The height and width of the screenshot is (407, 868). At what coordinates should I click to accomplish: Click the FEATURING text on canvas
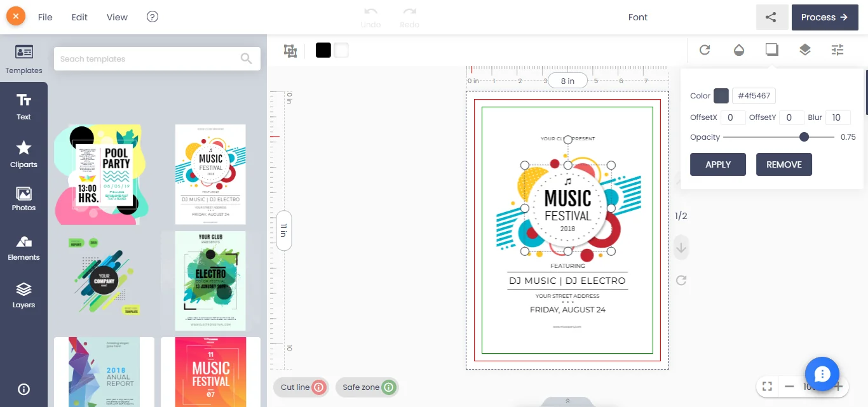pos(567,266)
